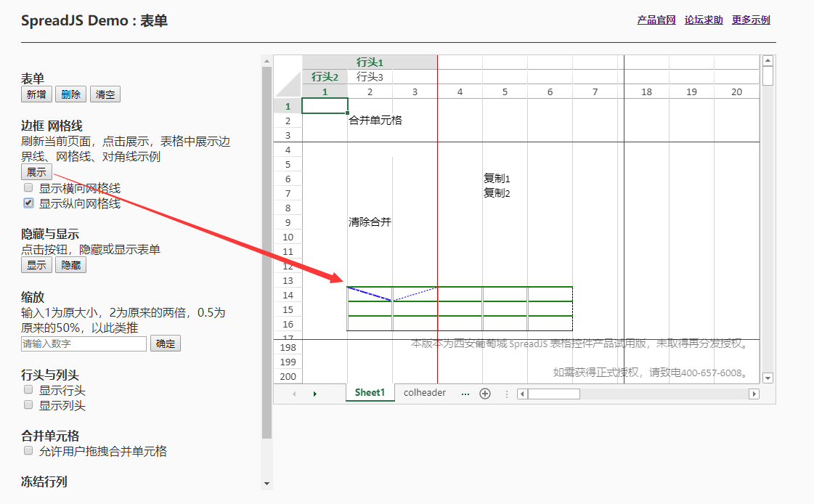The image size is (814, 504).
Task: Click the 隐藏 button
Action: tap(70, 265)
